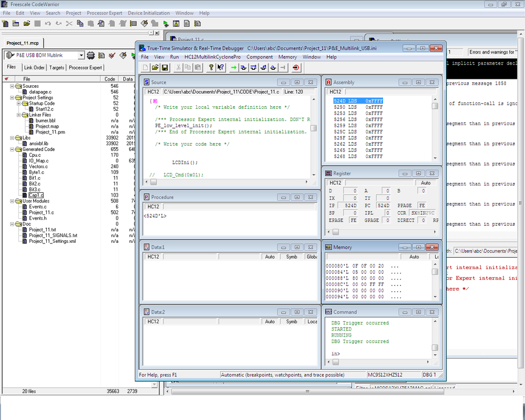Open the P&E USB BDM Multilink dropdown
This screenshot has height=420, width=525.
click(x=81, y=56)
